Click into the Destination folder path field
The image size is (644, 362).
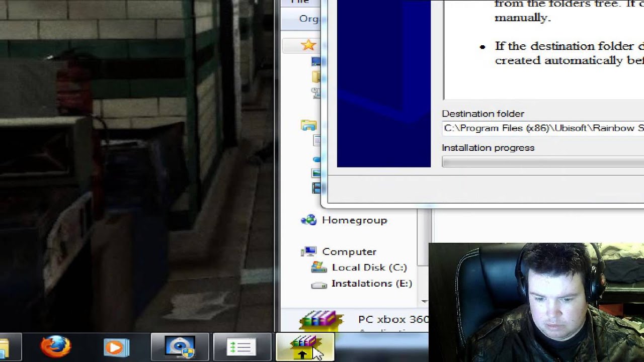coord(543,128)
